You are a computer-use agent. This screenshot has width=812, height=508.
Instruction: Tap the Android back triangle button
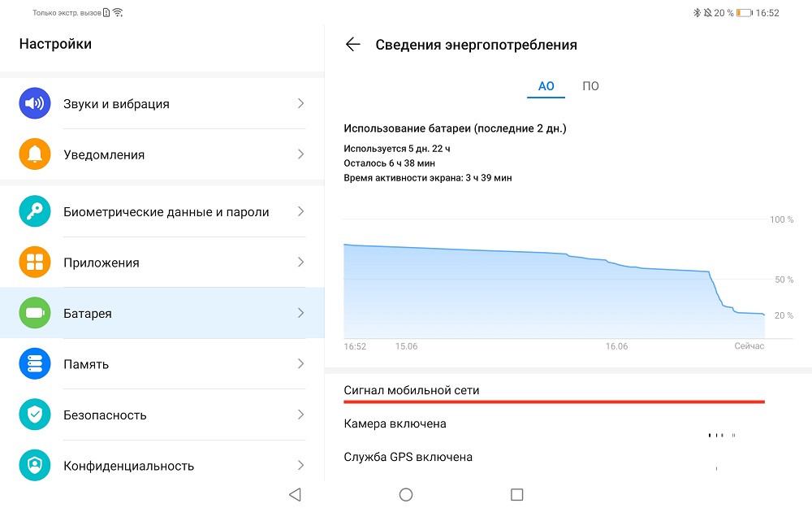pyautogui.click(x=296, y=494)
